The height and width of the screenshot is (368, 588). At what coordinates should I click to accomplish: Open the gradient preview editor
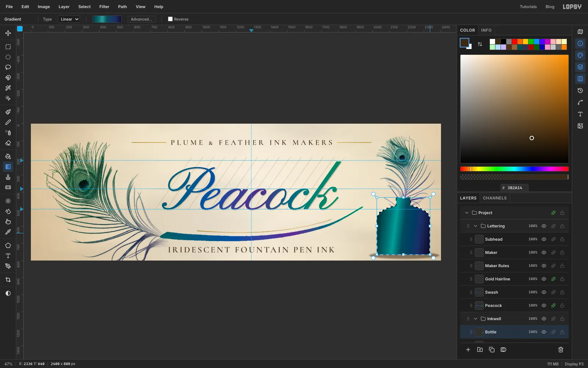click(107, 19)
